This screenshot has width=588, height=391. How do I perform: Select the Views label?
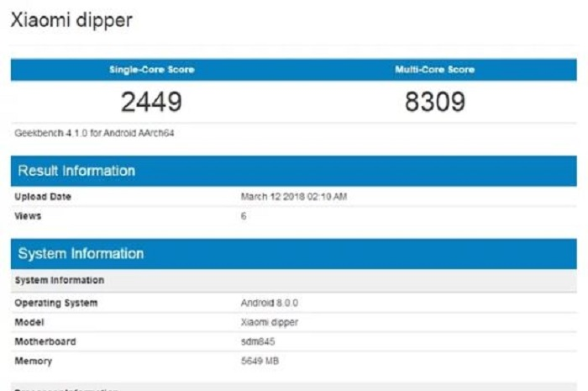pos(28,216)
